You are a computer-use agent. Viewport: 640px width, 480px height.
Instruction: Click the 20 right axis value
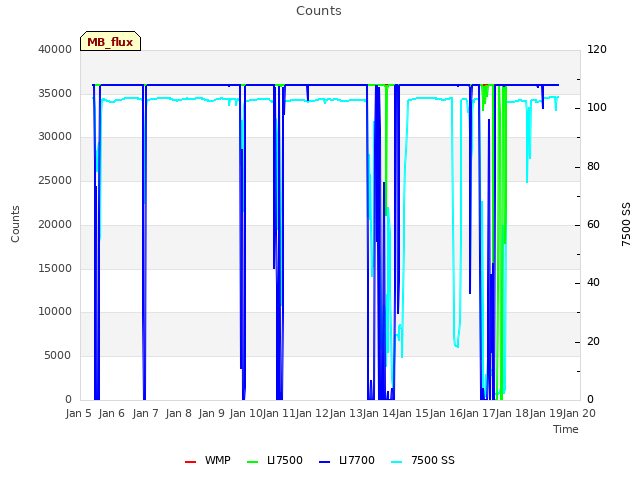pos(593,341)
